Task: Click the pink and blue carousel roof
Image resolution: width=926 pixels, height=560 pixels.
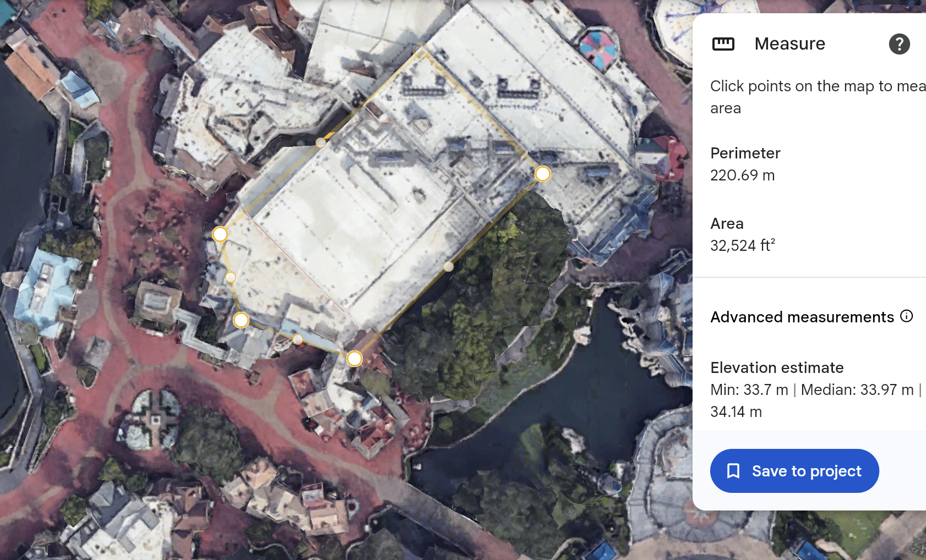Action: [x=597, y=48]
